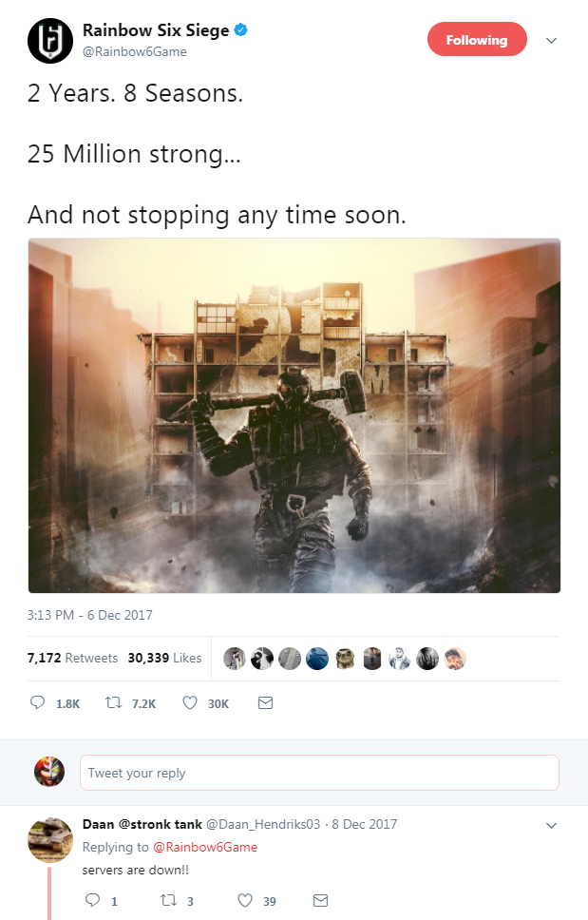Open the 25M Sledge artwork image
This screenshot has height=920, width=588.
coord(294,415)
